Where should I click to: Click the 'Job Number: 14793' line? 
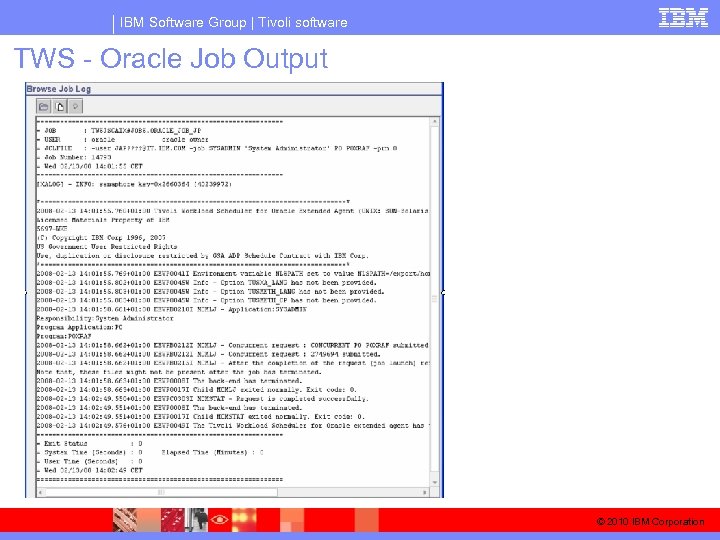74,157
